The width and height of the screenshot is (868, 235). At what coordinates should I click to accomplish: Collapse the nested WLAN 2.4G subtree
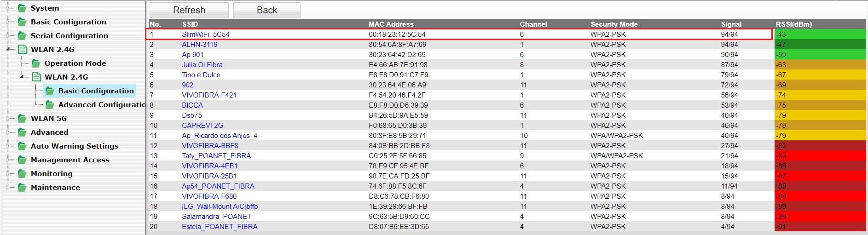22,77
